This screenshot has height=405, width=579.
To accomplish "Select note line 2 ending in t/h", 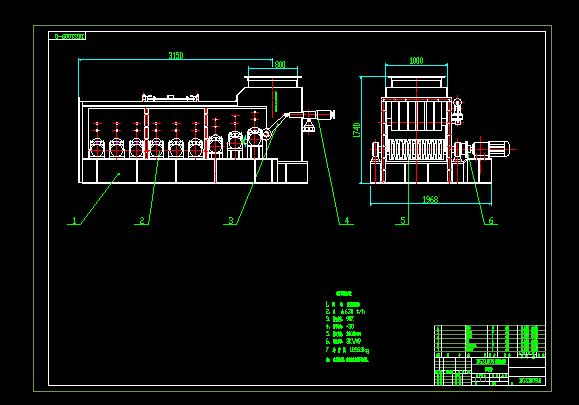I will 346,312.
